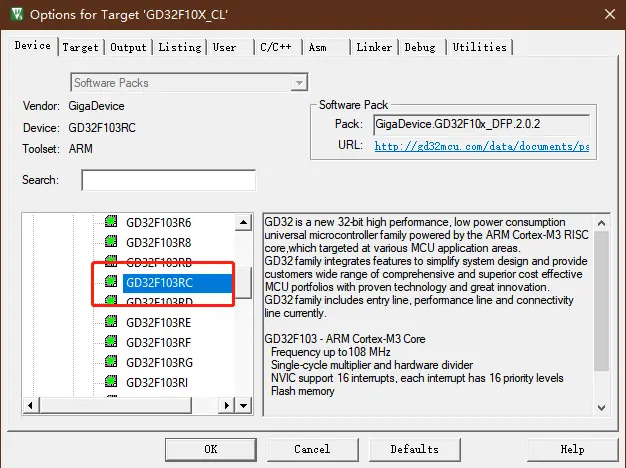This screenshot has width=626, height=468.
Task: Click chip icon next to GD32F103R6
Action: click(111, 221)
